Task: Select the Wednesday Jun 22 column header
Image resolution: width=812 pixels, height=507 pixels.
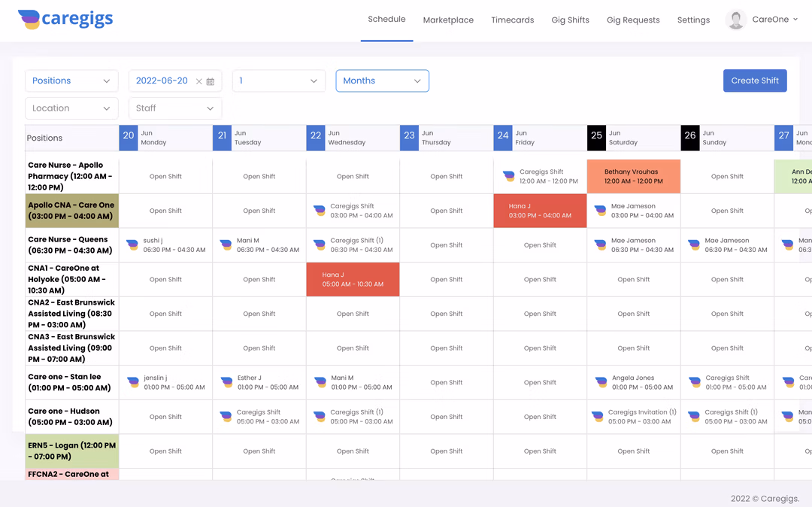Action: tap(353, 138)
